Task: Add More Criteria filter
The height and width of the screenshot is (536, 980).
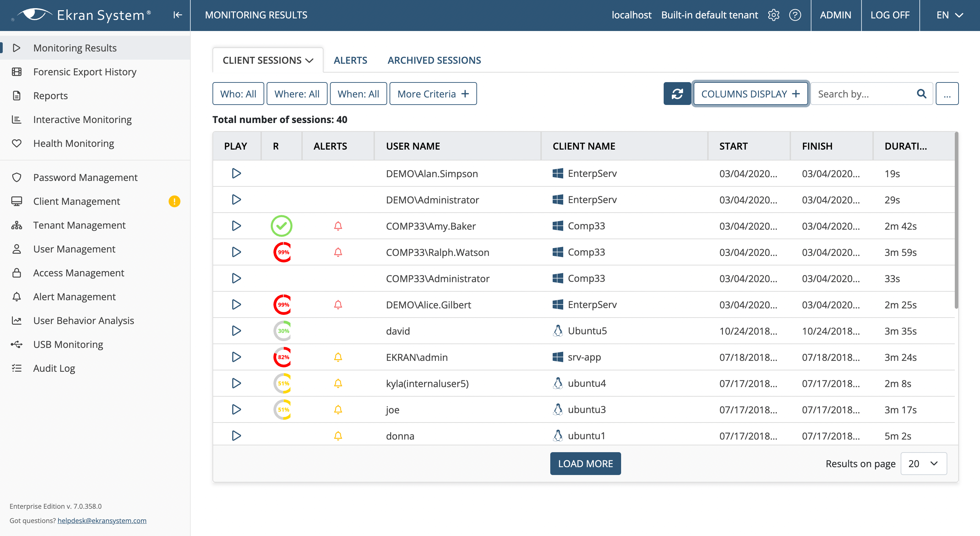Action: click(433, 94)
